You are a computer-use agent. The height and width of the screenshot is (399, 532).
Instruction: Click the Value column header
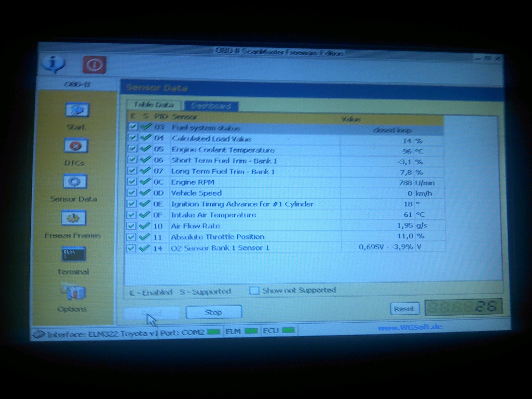click(351, 119)
